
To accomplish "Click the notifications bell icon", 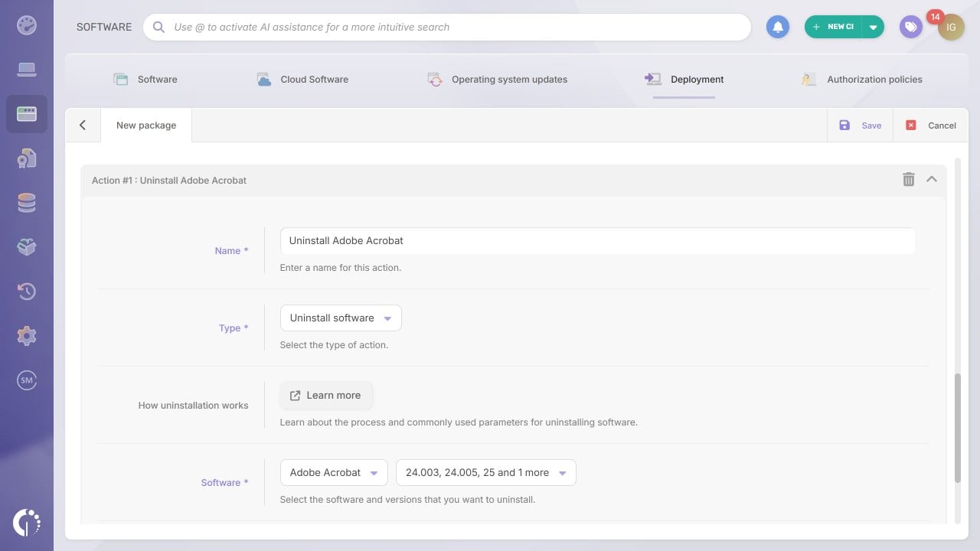I will tap(778, 27).
